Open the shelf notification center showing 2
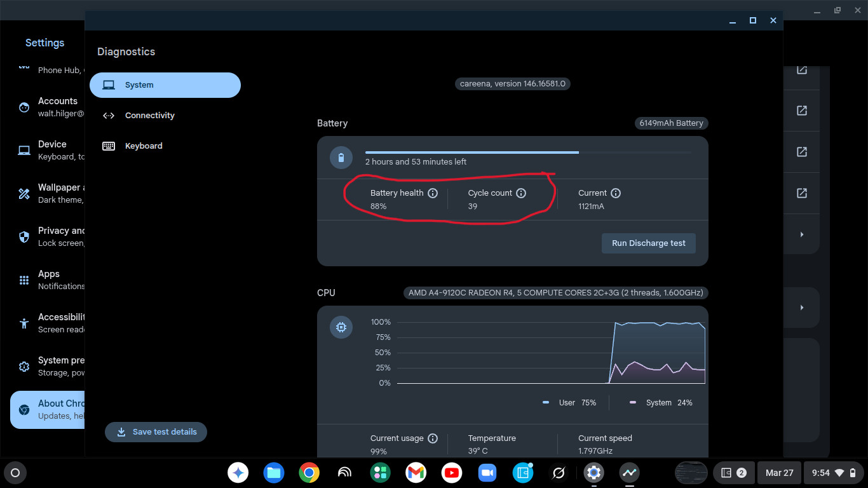Image resolution: width=868 pixels, height=488 pixels. (x=733, y=473)
